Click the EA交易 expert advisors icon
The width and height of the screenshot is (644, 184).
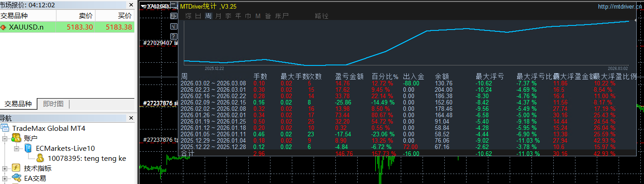pyautogui.click(x=16, y=178)
